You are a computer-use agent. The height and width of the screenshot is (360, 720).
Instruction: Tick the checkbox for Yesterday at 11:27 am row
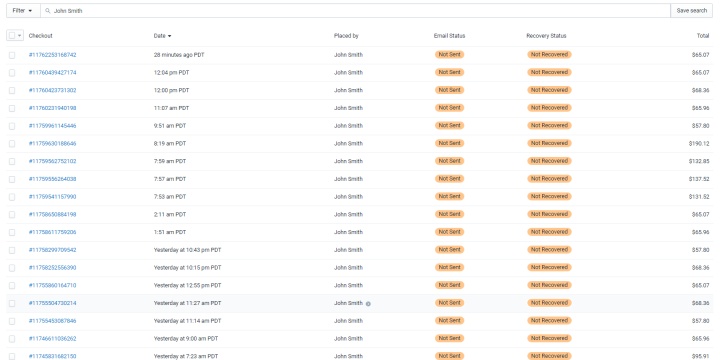tap(12, 304)
